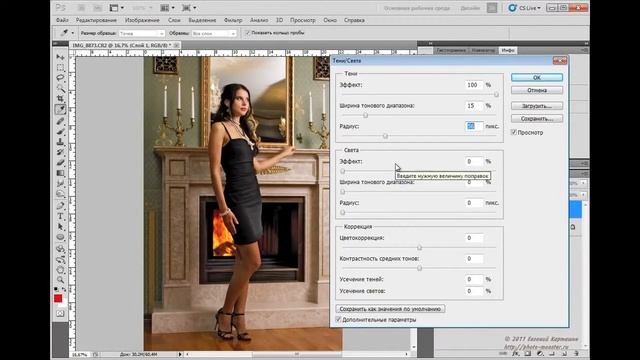Click the Усечение теней value field

473,279
